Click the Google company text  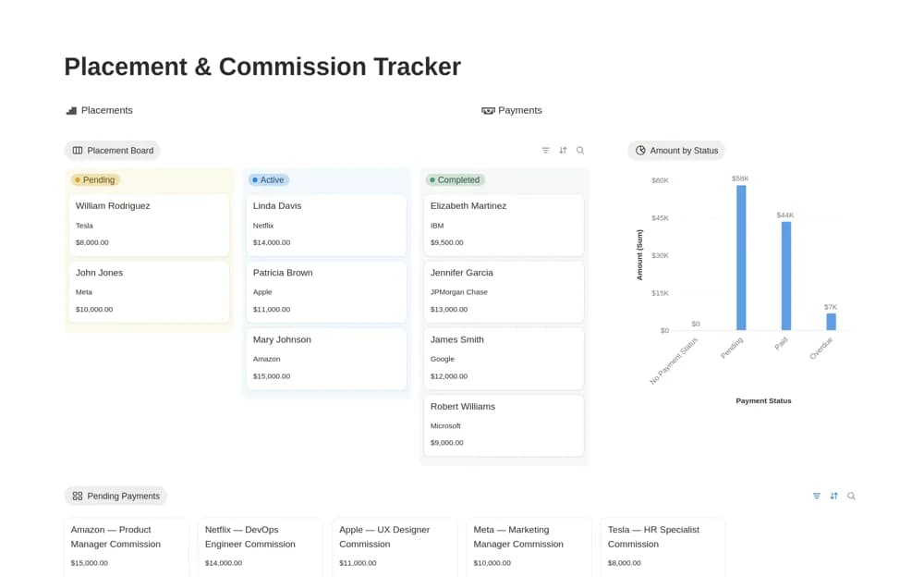(x=442, y=359)
